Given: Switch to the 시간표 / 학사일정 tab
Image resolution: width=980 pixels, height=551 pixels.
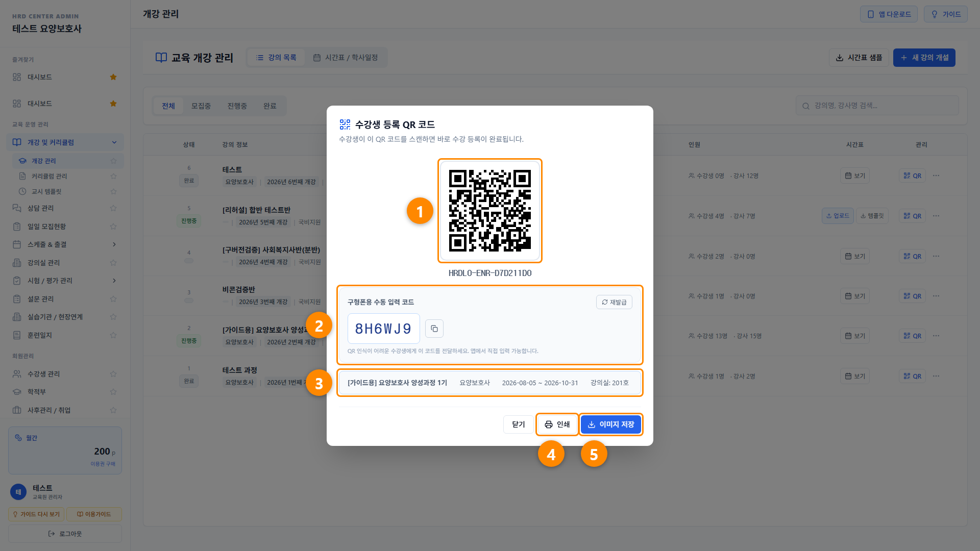Looking at the screenshot, I should click(x=346, y=58).
